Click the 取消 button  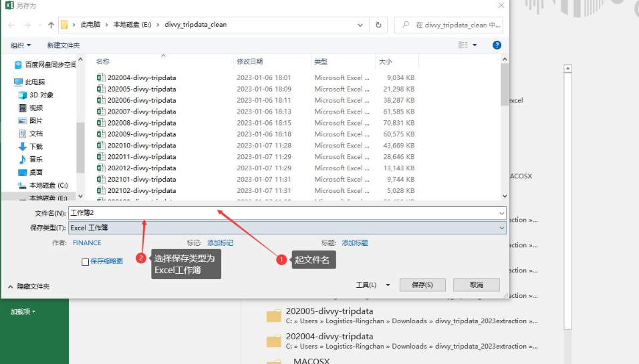point(476,285)
